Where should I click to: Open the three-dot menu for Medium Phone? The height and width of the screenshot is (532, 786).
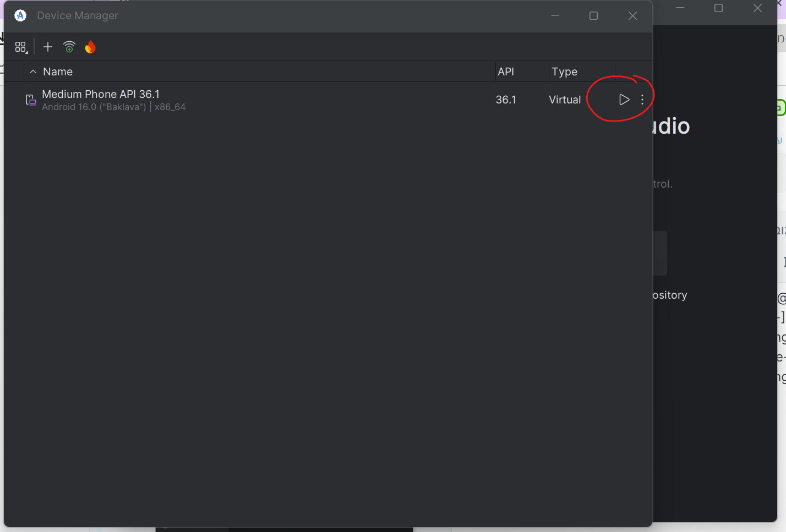pyautogui.click(x=642, y=100)
